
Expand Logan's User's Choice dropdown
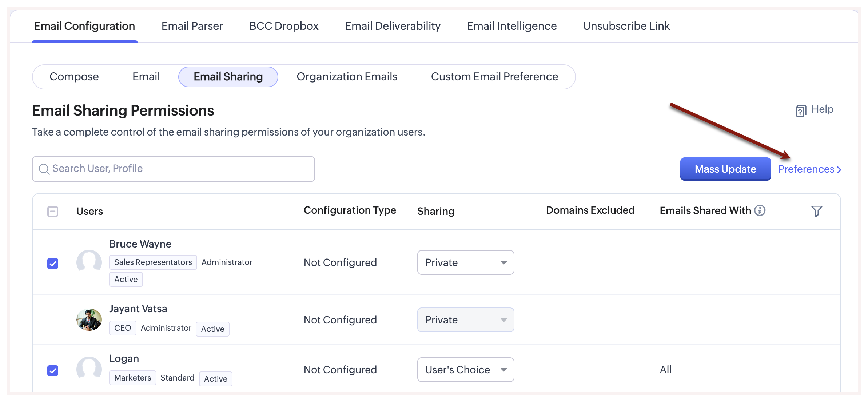(465, 370)
